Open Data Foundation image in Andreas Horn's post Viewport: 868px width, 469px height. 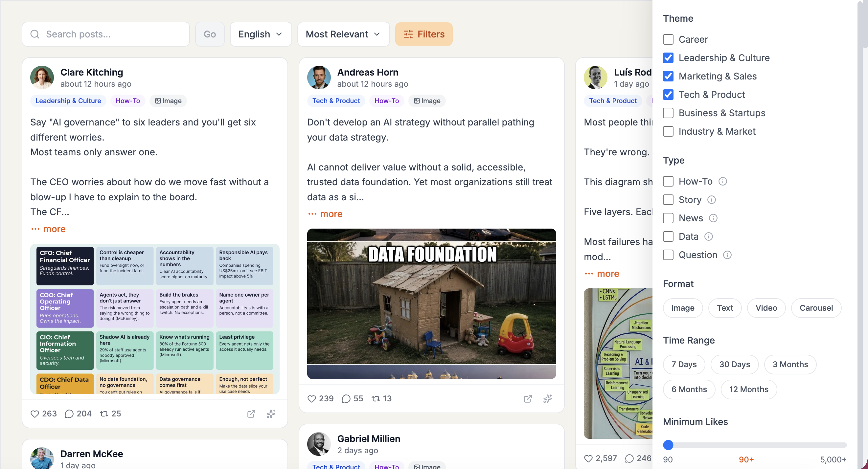point(431,304)
